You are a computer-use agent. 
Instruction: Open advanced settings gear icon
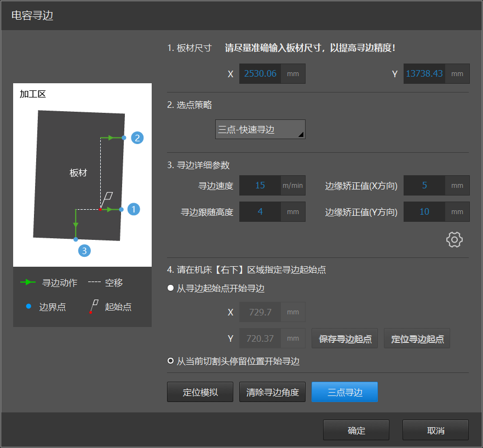tap(455, 239)
